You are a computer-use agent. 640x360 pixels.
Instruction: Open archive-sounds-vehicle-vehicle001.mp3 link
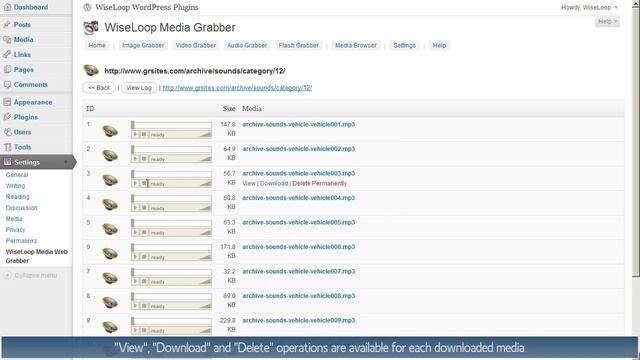pyautogui.click(x=299, y=124)
